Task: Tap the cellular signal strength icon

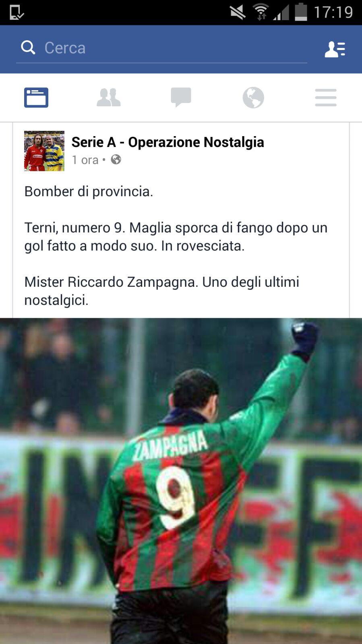Action: pos(281,13)
